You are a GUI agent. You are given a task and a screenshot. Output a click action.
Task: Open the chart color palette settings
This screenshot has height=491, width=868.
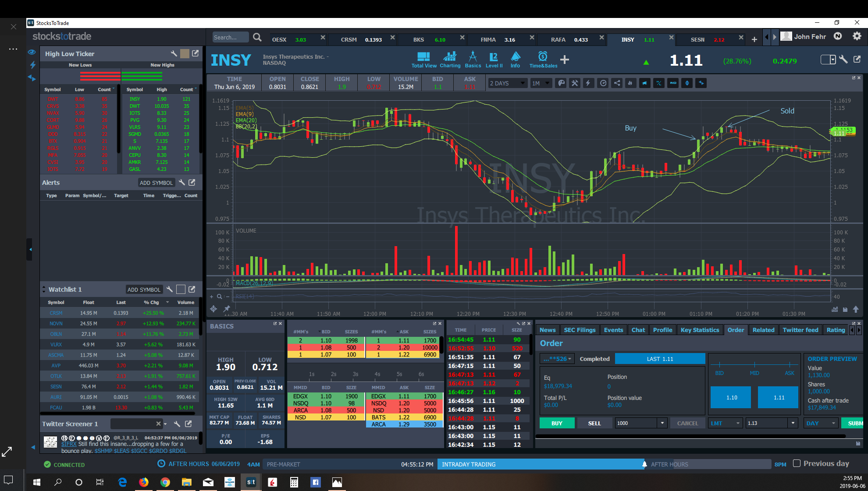pos(561,83)
